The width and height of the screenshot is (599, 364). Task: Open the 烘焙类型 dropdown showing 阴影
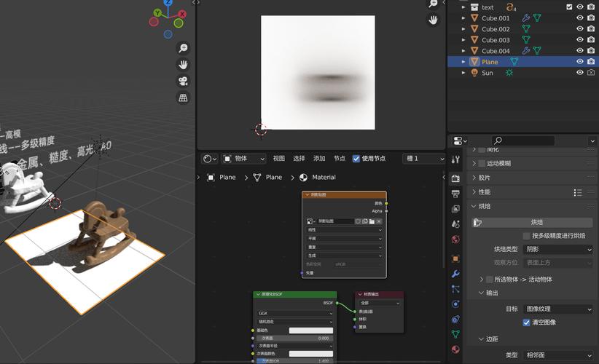click(x=557, y=249)
